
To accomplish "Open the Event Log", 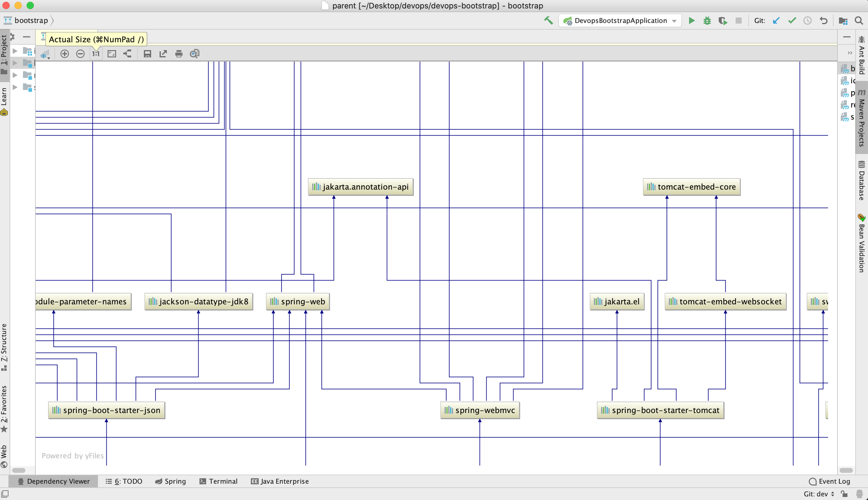I will point(830,481).
